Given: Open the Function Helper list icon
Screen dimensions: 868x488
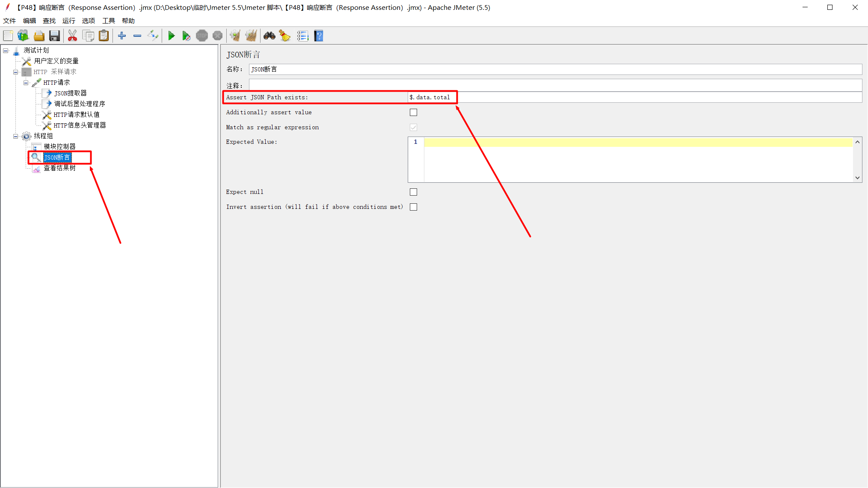Looking at the screenshot, I should click(x=302, y=36).
